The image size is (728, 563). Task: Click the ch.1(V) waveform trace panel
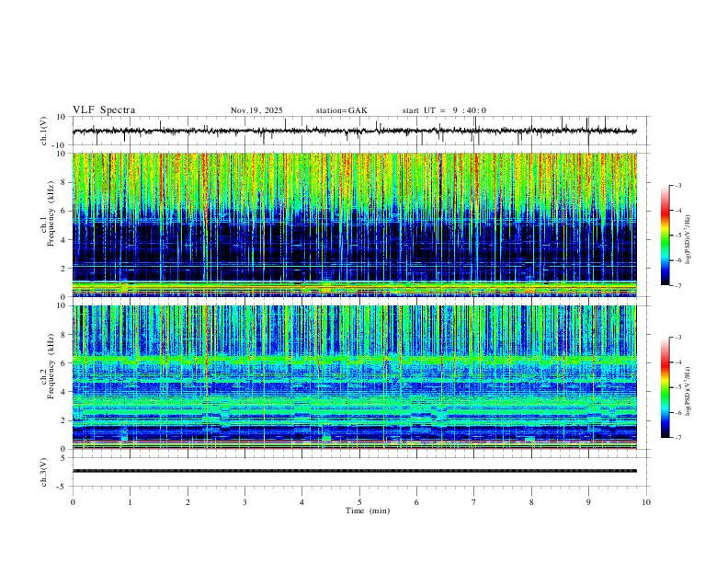pyautogui.click(x=361, y=131)
